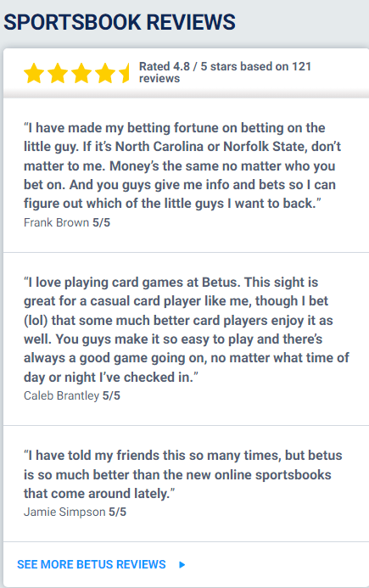Click the partial fifth rating star
This screenshot has width=369, height=588.
(124, 73)
